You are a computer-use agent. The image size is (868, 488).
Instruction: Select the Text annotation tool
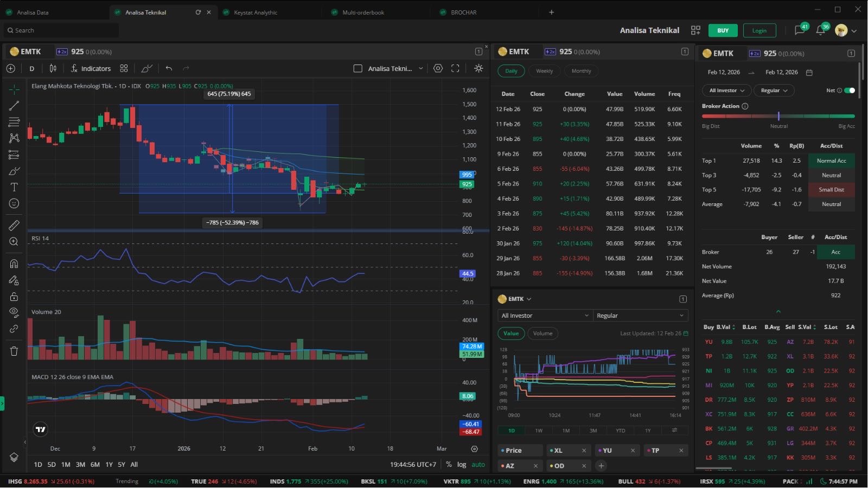14,187
